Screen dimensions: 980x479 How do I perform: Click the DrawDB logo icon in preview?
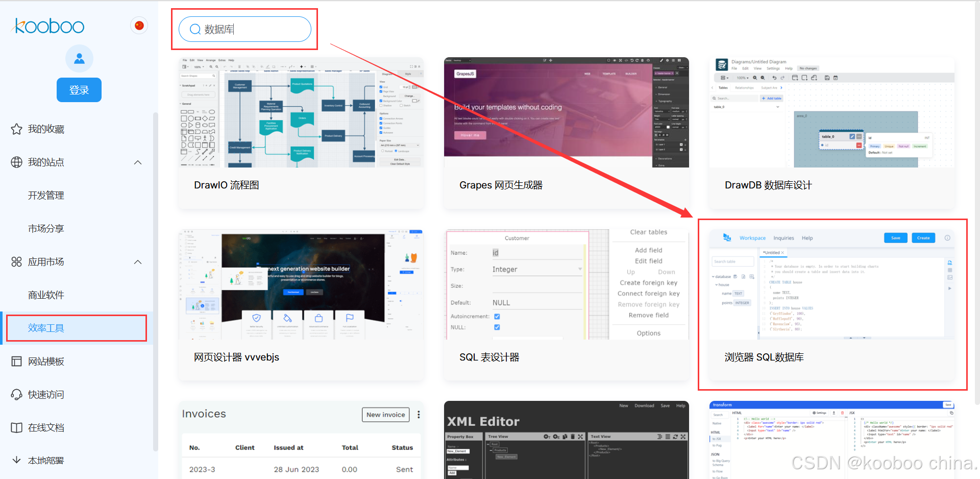722,65
